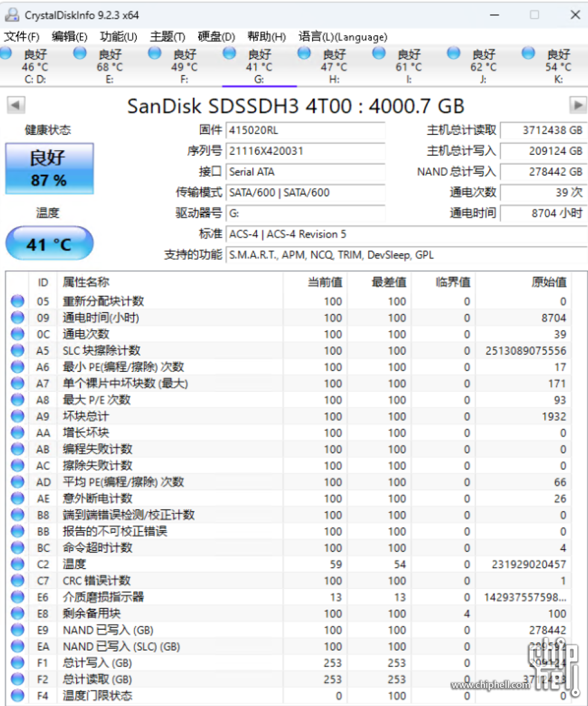This screenshot has height=706, width=588.
Task: Click status icon for 09 通电时间(小时)
Action: point(17,318)
